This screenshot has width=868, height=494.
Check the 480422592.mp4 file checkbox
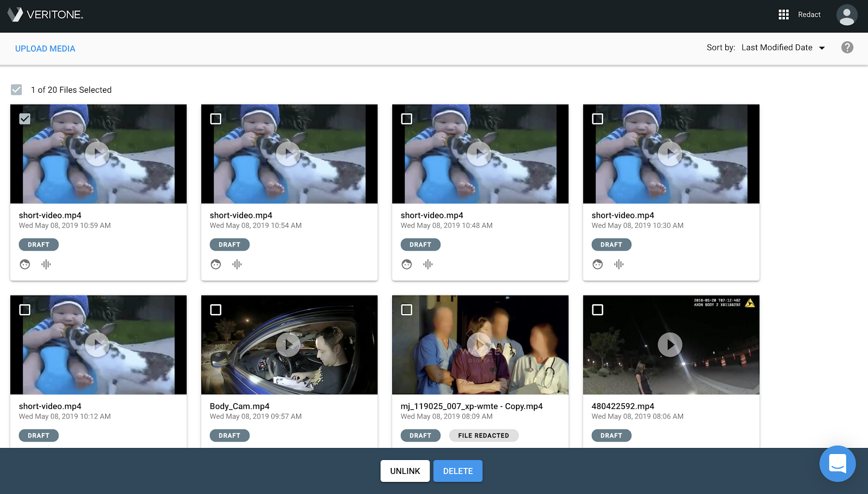click(597, 310)
